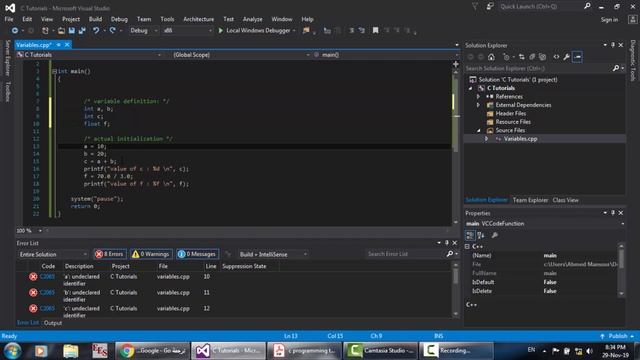This screenshot has width=640, height=360.
Task: Collapse the C++ category in Properties
Action: coord(467,247)
